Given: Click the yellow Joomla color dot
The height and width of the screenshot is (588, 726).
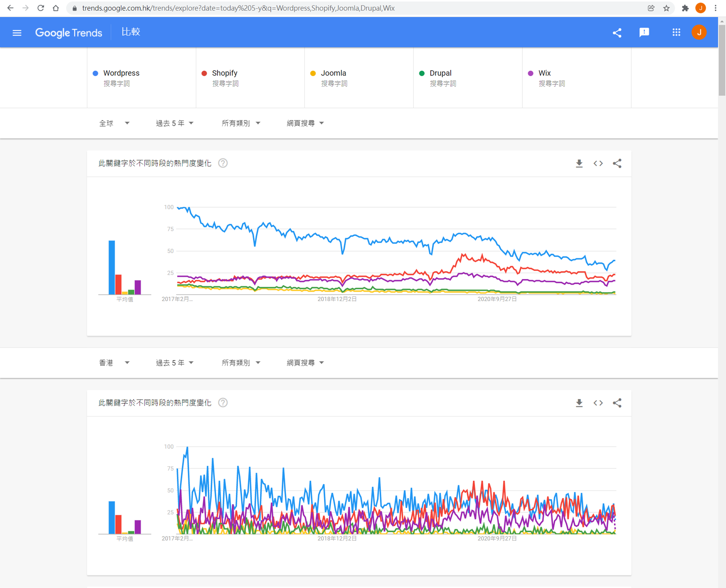Looking at the screenshot, I should [313, 73].
